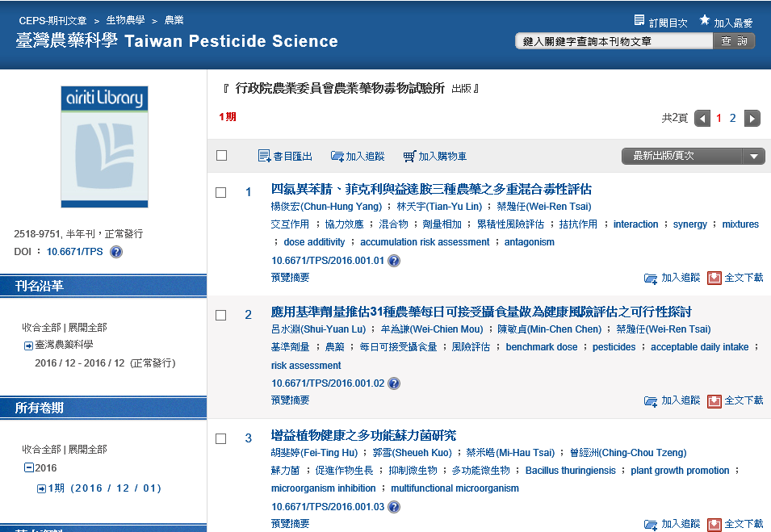Image resolution: width=771 pixels, height=532 pixels.
Task: Go to next page arrow
Action: 752,119
